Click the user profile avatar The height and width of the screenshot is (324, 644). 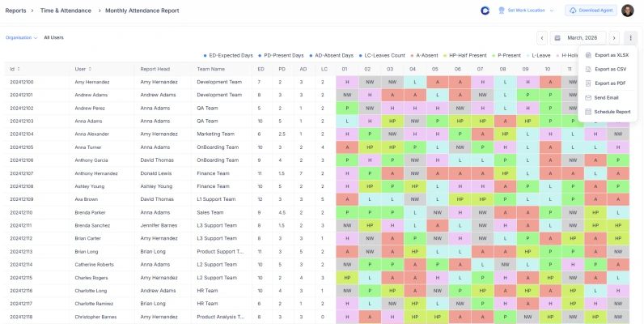pos(628,11)
